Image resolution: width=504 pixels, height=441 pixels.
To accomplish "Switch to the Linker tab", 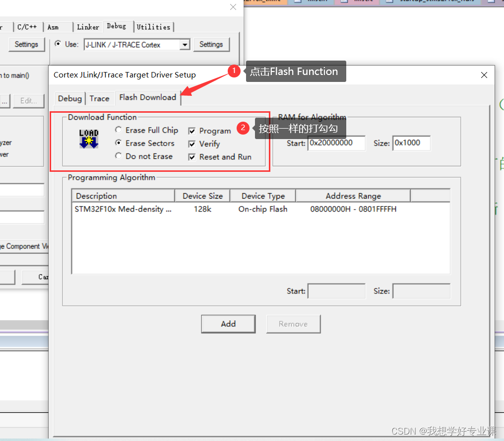I will [88, 27].
